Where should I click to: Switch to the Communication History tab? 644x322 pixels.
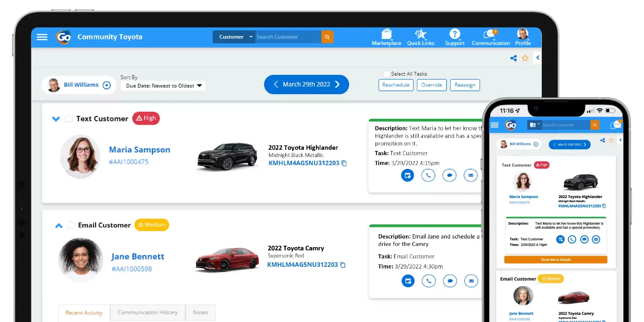coord(148,312)
